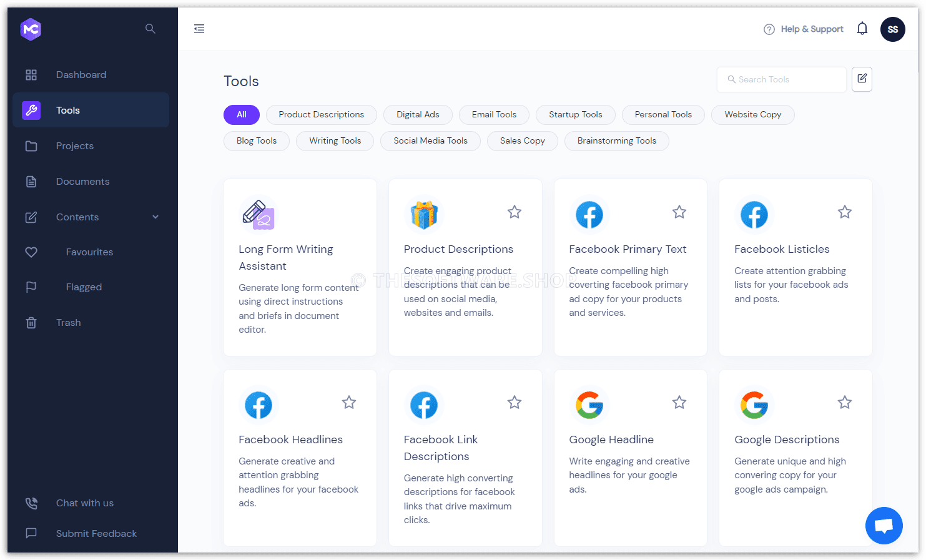Viewport: 926px width, 560px height.
Task: Click the Chat with us phone icon
Action: point(31,503)
